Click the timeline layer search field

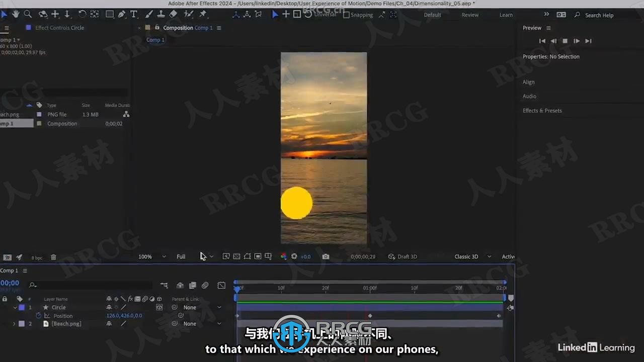91,285
